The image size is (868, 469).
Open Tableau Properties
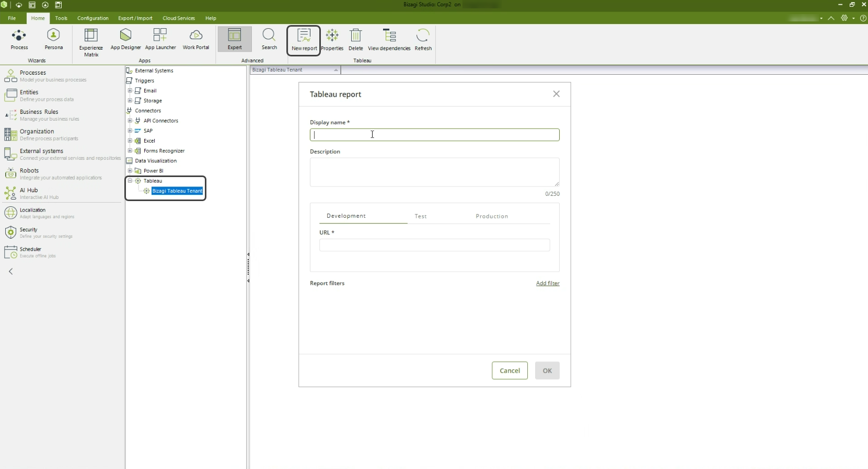[332, 40]
